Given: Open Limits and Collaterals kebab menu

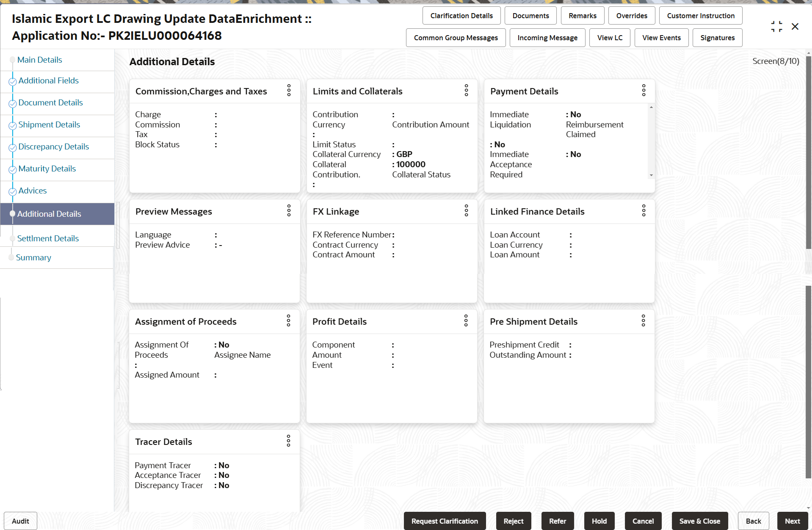Looking at the screenshot, I should (x=466, y=90).
